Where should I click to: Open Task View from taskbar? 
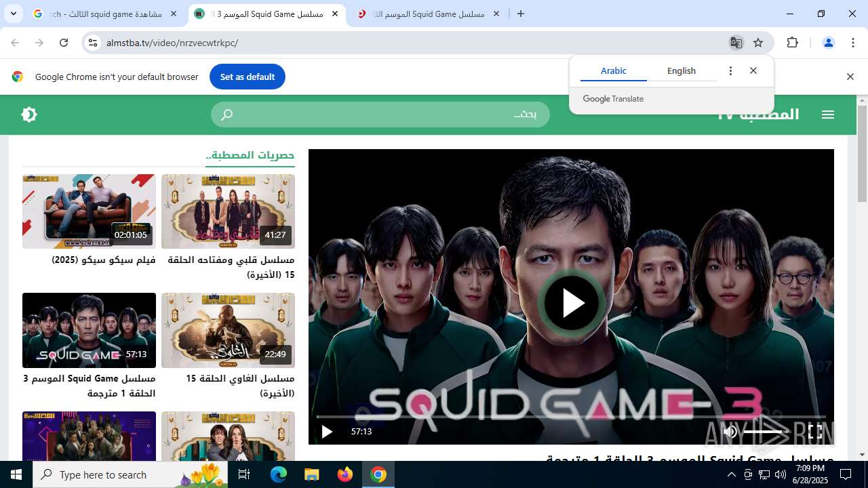coord(244,474)
